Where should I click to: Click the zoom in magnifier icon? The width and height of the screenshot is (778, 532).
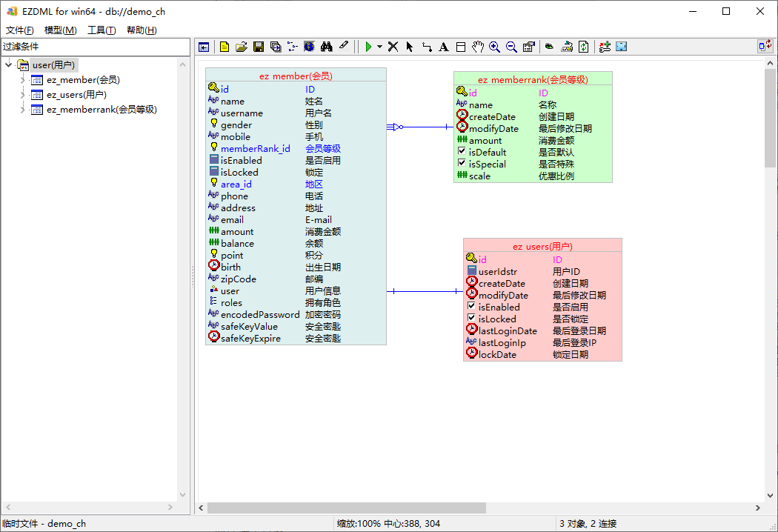494,47
